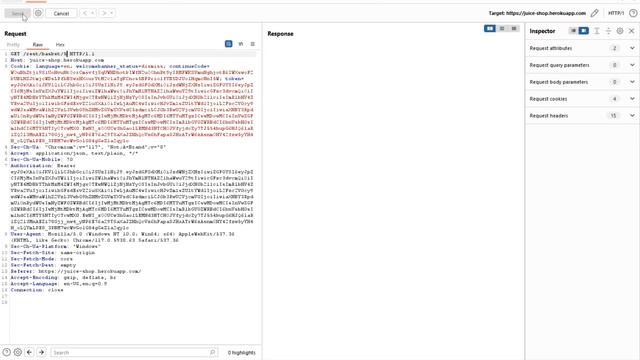
Task: Switch to the Hex request tab
Action: 60,44
